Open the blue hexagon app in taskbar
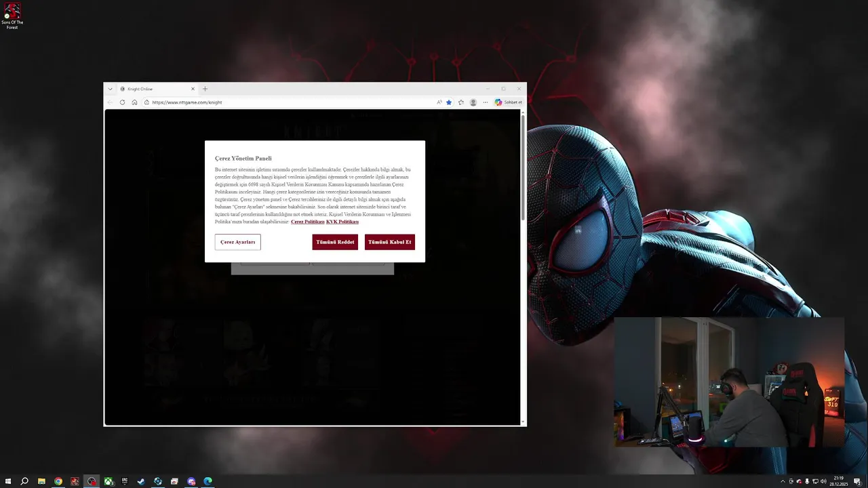Viewport: 868px width, 488px height. tap(158, 481)
